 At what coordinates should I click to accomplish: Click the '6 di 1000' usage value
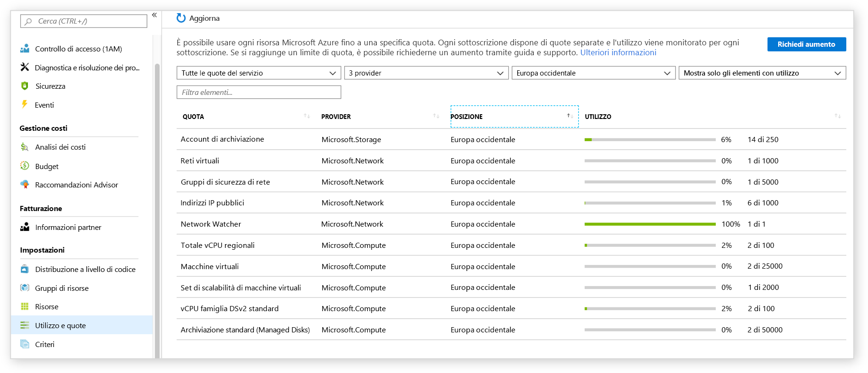[763, 203]
